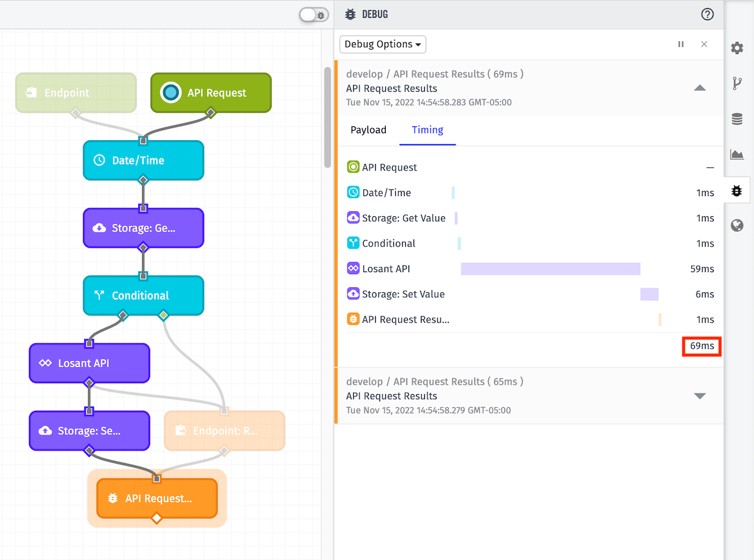Select the API Request trigger node

point(211,93)
